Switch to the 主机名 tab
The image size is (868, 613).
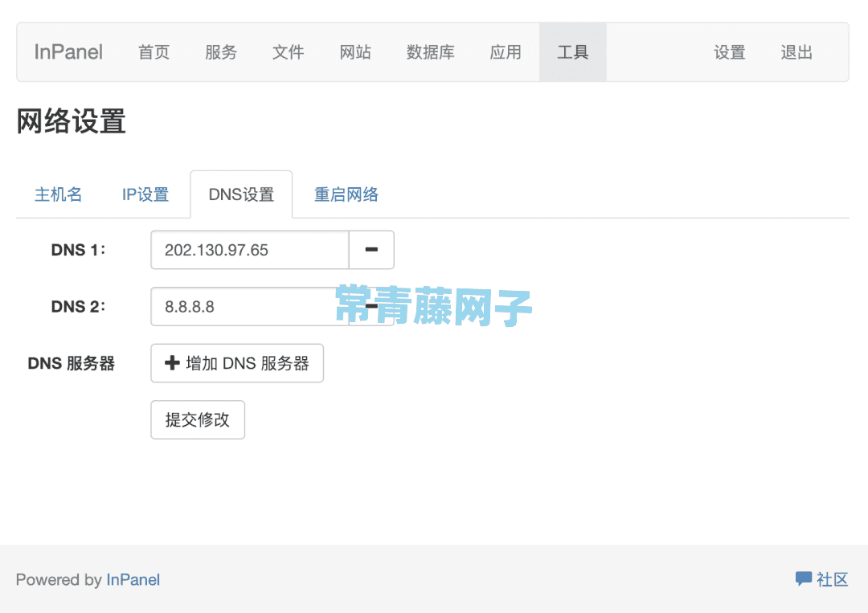coord(58,194)
